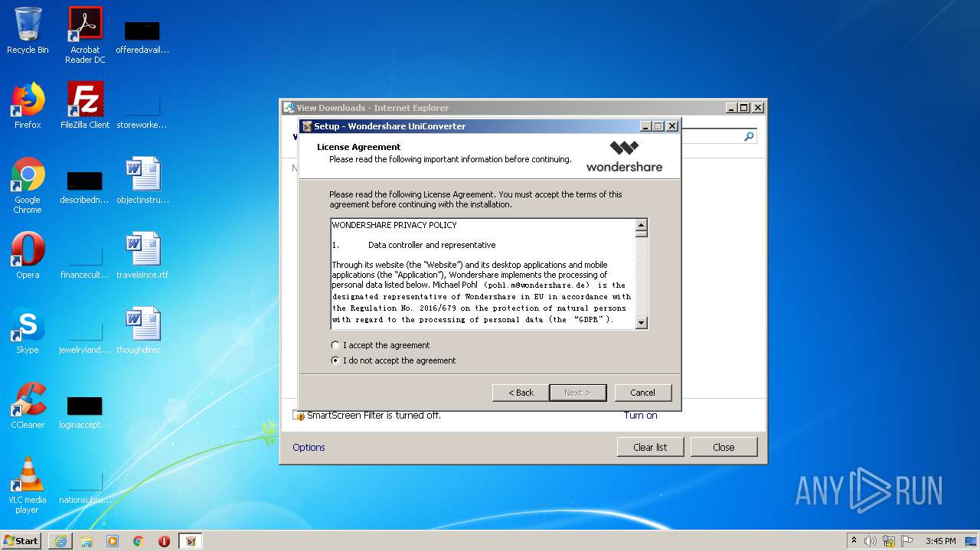This screenshot has width=980, height=551.
Task: Click the taskbar clock showing 3:45 PM
Action: coord(940,541)
